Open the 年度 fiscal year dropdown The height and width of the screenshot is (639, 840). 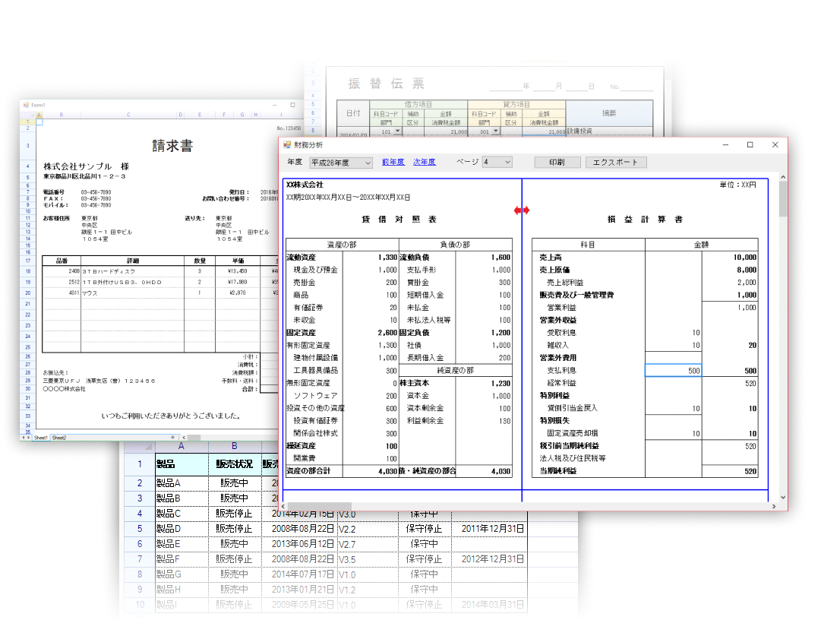(368, 163)
